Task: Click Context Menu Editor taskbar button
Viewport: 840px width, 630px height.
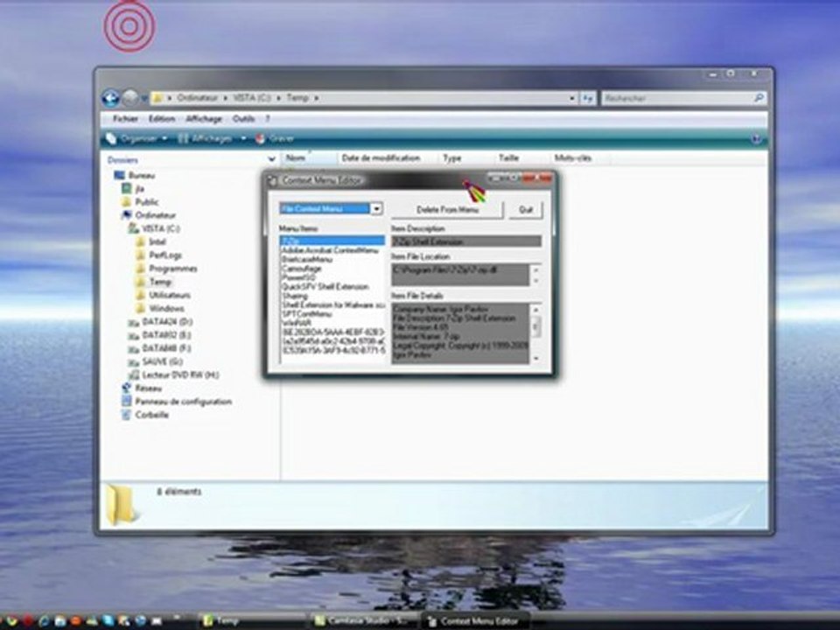Action: click(475, 620)
